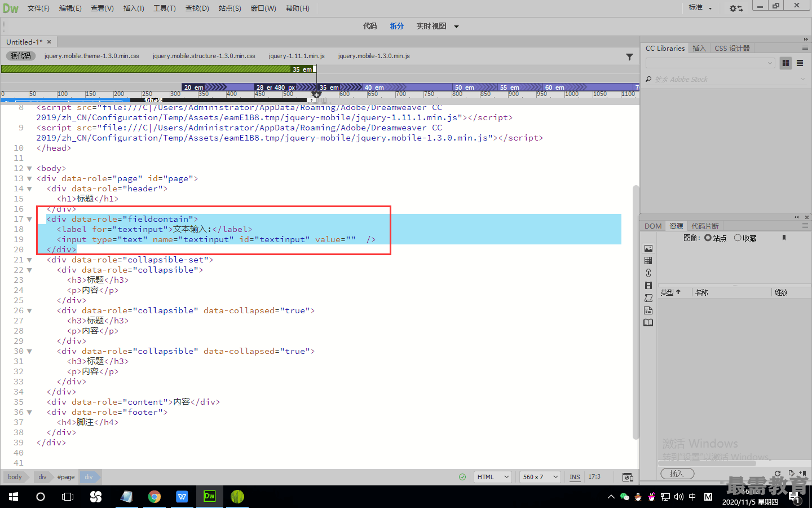The height and width of the screenshot is (508, 812).
Task: Open the view mode dropdown arrow
Action: [x=456, y=27]
